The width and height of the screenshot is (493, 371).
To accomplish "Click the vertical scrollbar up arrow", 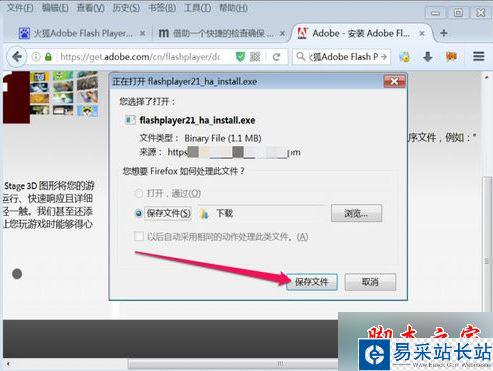I will [x=486, y=77].
